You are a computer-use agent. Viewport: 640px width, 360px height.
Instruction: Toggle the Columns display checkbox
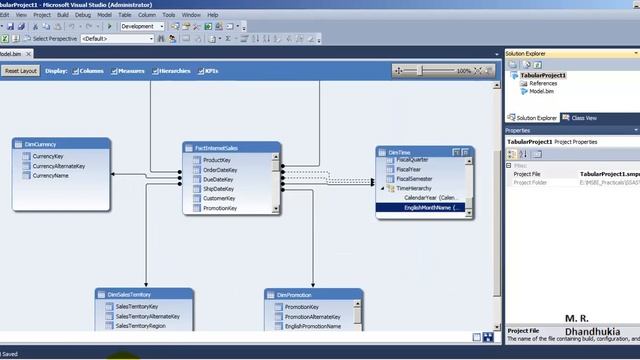76,71
